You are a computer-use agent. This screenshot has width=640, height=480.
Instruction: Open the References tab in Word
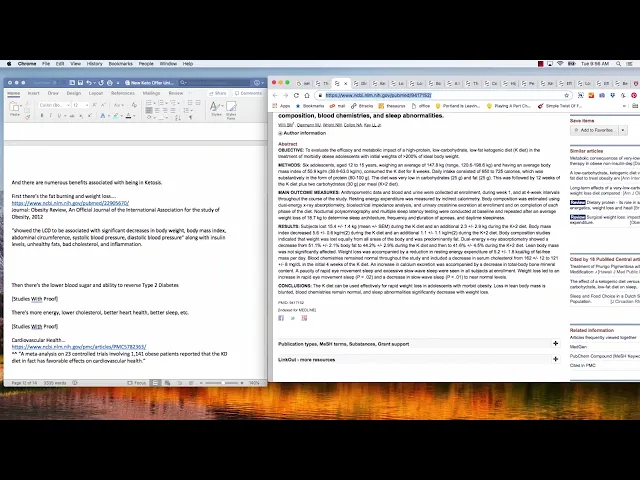pyautogui.click(x=123, y=93)
